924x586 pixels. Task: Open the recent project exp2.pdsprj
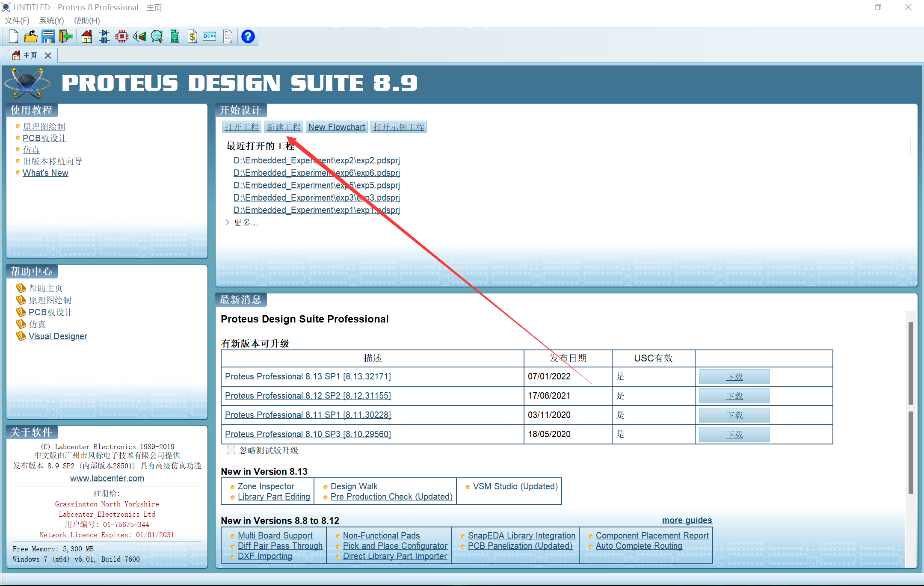(x=317, y=160)
